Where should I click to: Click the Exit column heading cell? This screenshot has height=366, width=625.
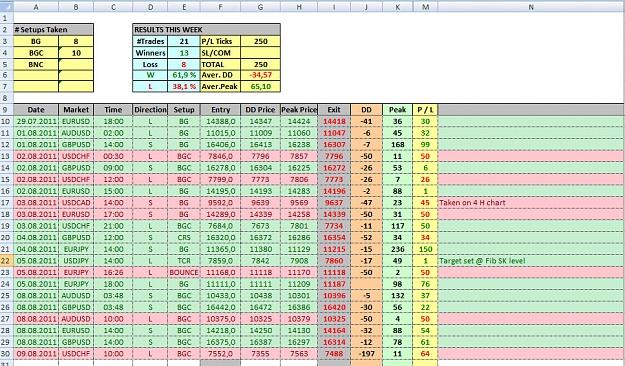click(334, 110)
